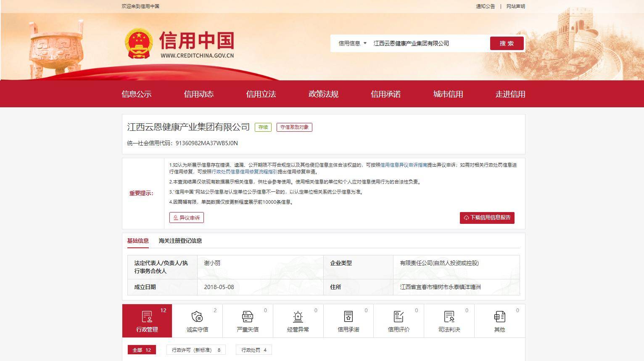Select the 其他 category icon

(499, 316)
